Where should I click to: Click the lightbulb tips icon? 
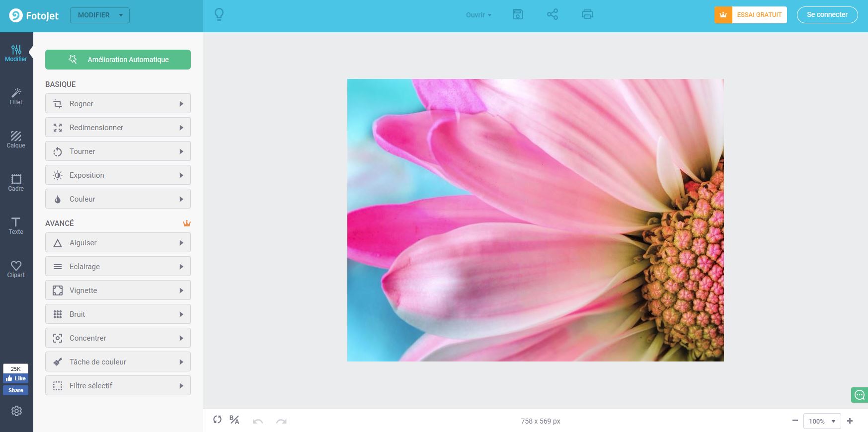[x=219, y=15]
